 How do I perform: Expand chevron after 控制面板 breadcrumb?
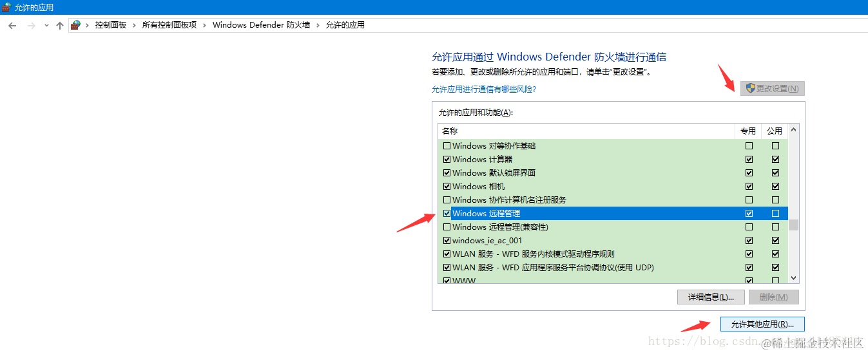click(135, 25)
